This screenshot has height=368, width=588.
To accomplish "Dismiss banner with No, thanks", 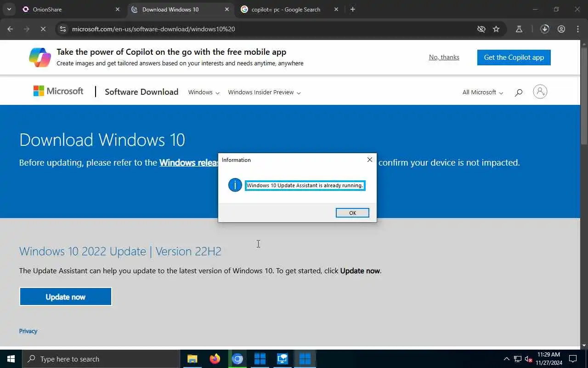I will [x=444, y=57].
